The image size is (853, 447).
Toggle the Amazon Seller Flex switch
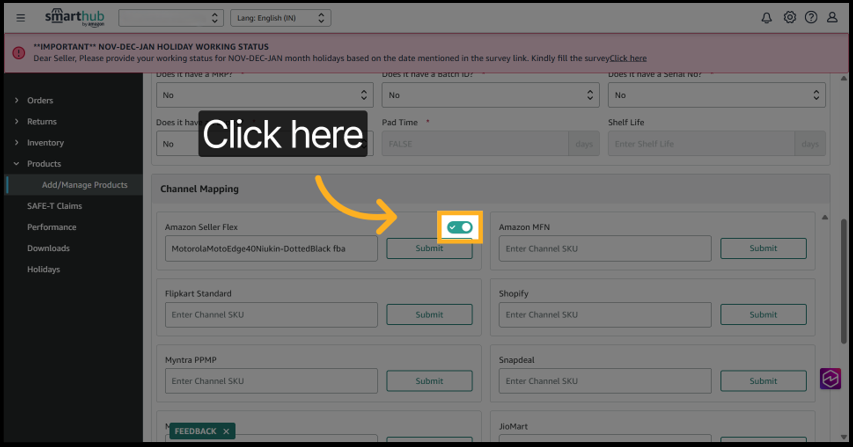click(x=461, y=228)
